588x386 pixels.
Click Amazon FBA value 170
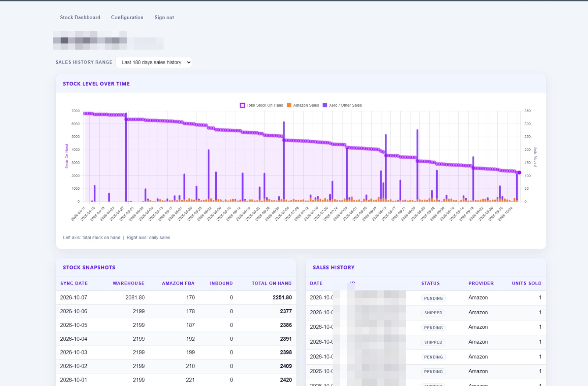(190, 297)
